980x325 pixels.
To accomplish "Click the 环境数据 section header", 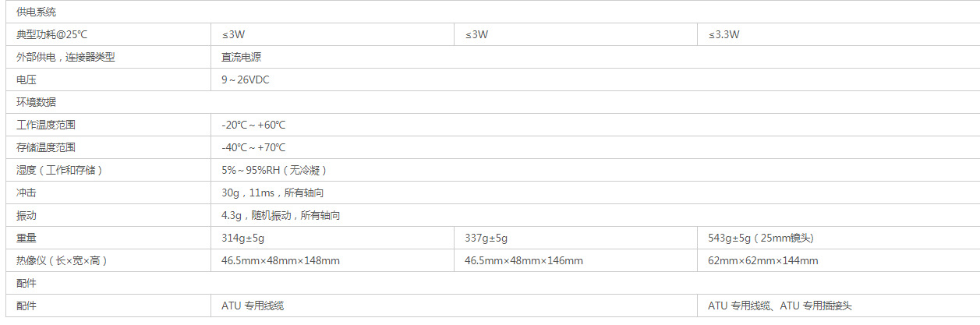I will pyautogui.click(x=36, y=102).
